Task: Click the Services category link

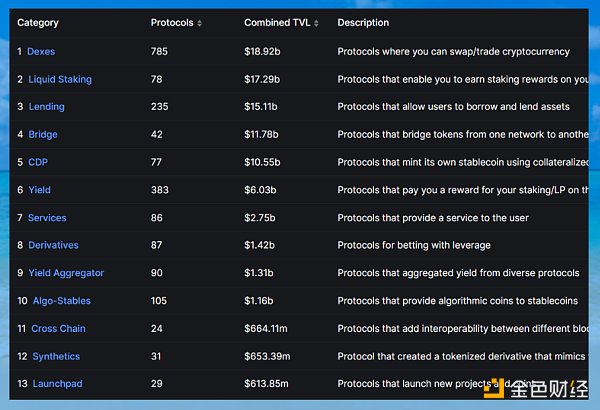Action: pyautogui.click(x=47, y=218)
